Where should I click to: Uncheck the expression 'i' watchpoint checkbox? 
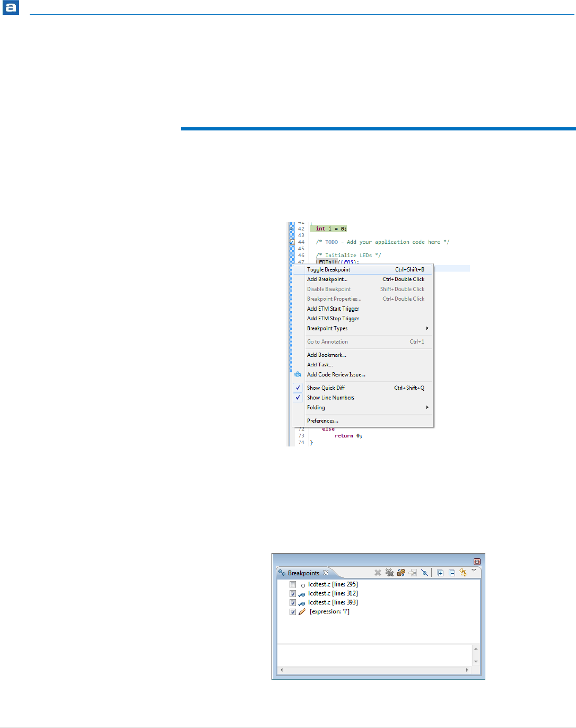[293, 612]
